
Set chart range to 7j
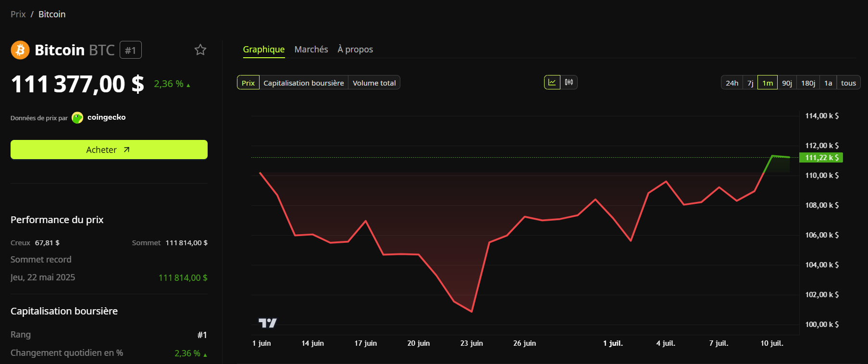(x=750, y=83)
